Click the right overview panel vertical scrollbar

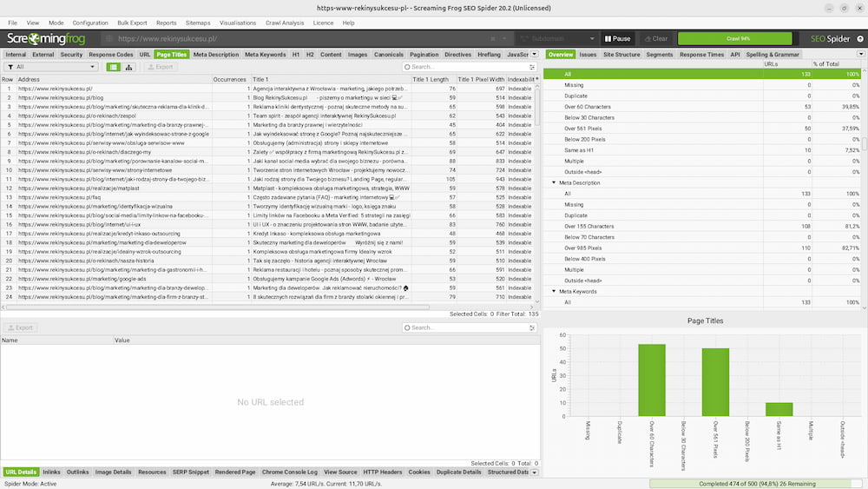pos(865,143)
